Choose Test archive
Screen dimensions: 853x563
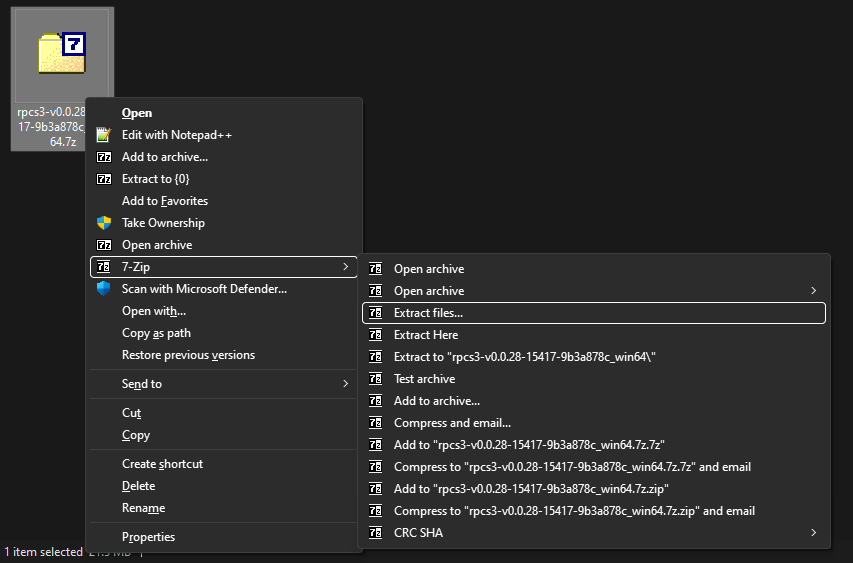[594, 379]
